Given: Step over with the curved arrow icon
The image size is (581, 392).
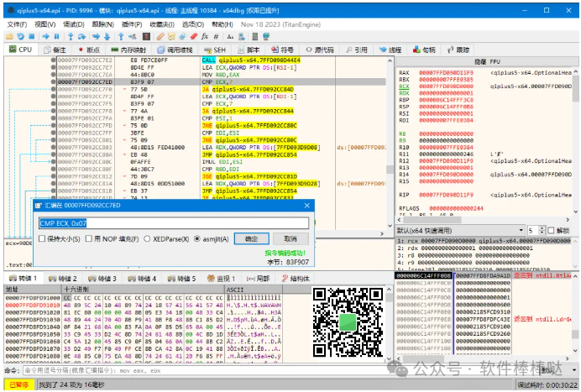Looking at the screenshot, I should click(x=82, y=37).
